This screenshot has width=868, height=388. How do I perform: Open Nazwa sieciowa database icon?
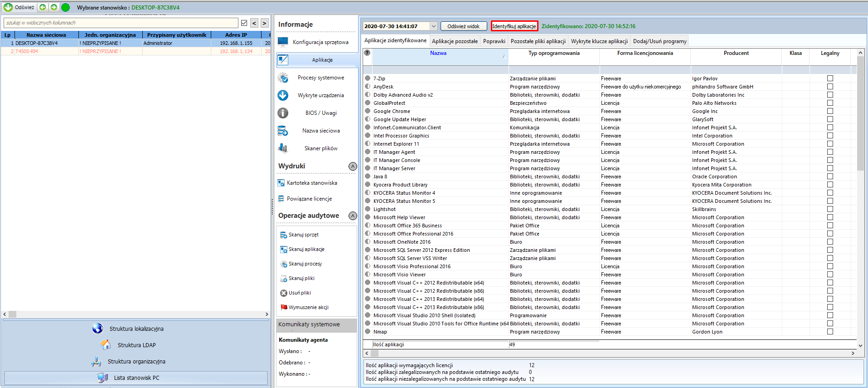(283, 131)
